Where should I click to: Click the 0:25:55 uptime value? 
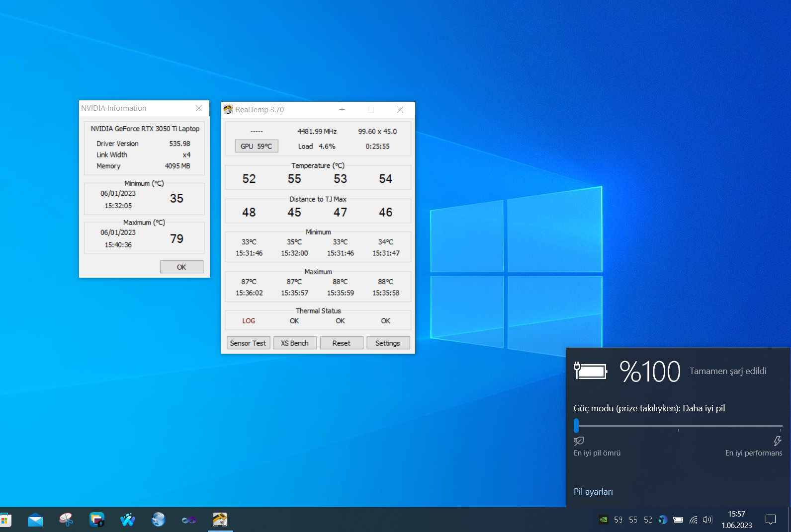[378, 147]
